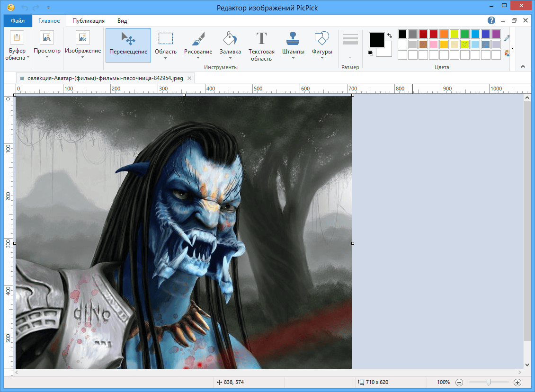Expand the ribbon overflow arrow beside colors

tap(512, 48)
